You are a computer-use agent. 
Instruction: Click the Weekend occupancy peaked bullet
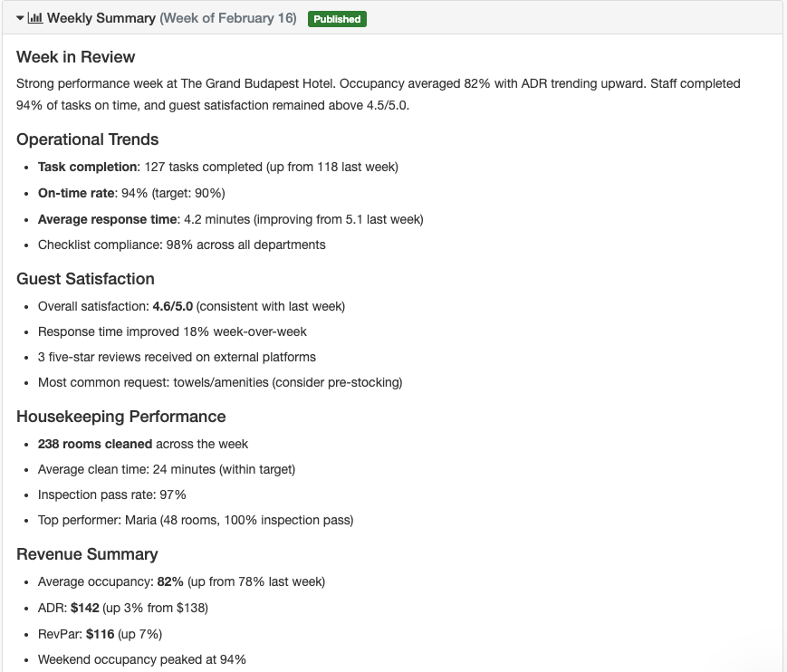[x=142, y=659]
